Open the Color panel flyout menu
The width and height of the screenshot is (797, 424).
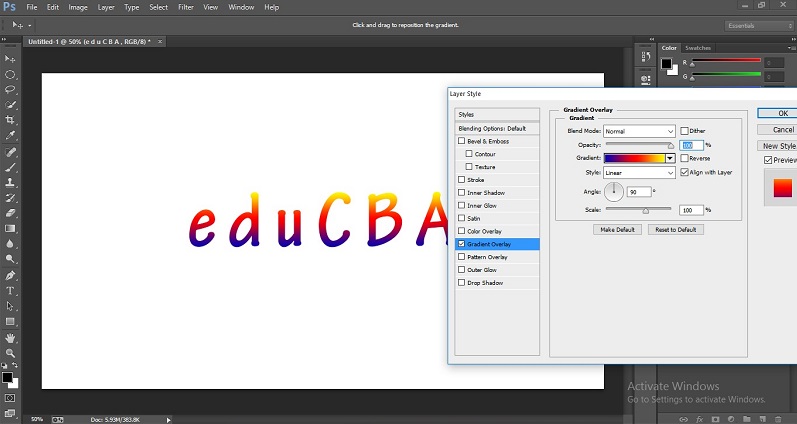pos(791,48)
